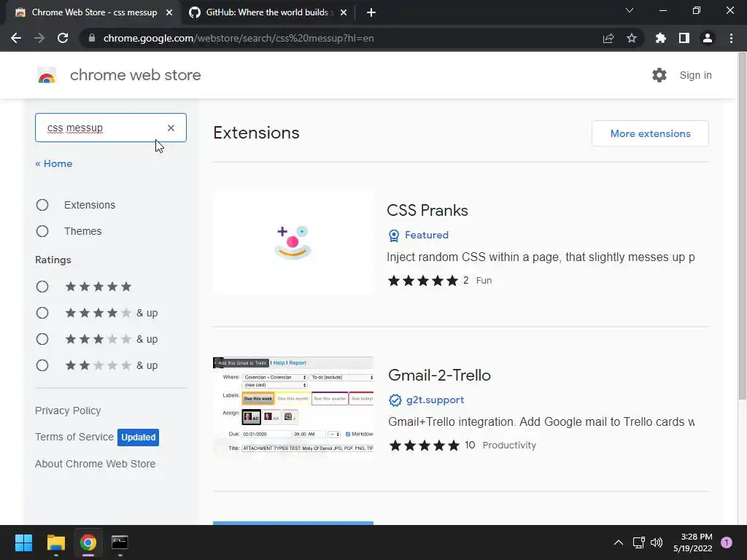Click the Fun category label
The width and height of the screenshot is (747, 560).
(484, 281)
